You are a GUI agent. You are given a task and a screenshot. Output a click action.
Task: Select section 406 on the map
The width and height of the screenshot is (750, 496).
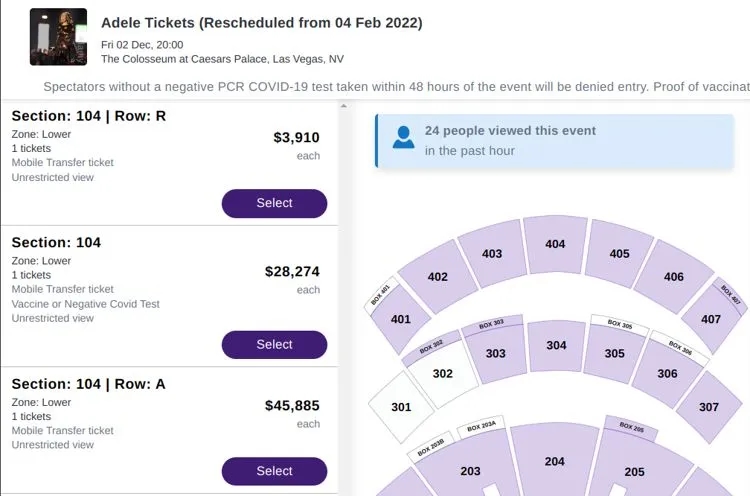674,276
